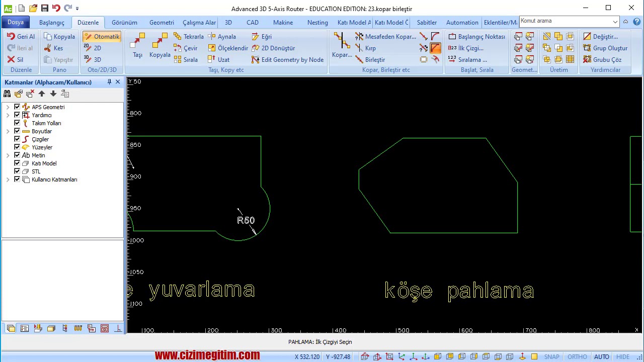Select the Kopar (break) tool
The width and height of the screenshot is (644, 362).
342,46
